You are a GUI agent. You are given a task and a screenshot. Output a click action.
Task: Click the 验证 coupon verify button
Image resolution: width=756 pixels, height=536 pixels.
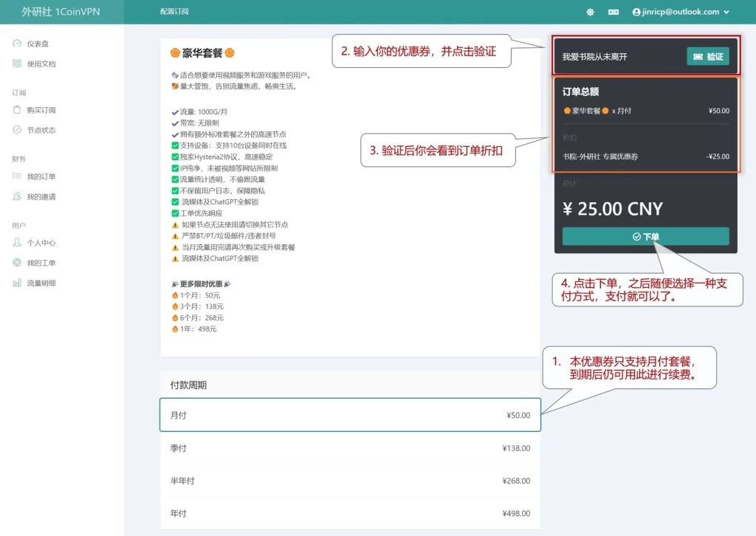tap(707, 55)
